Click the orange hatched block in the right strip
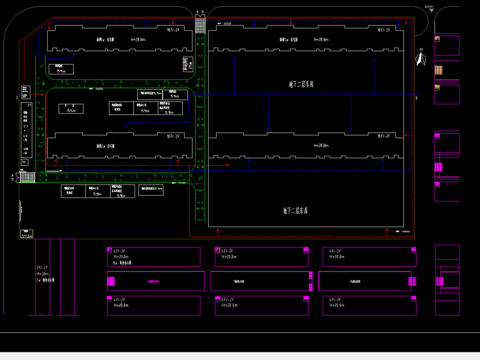 [439, 70]
